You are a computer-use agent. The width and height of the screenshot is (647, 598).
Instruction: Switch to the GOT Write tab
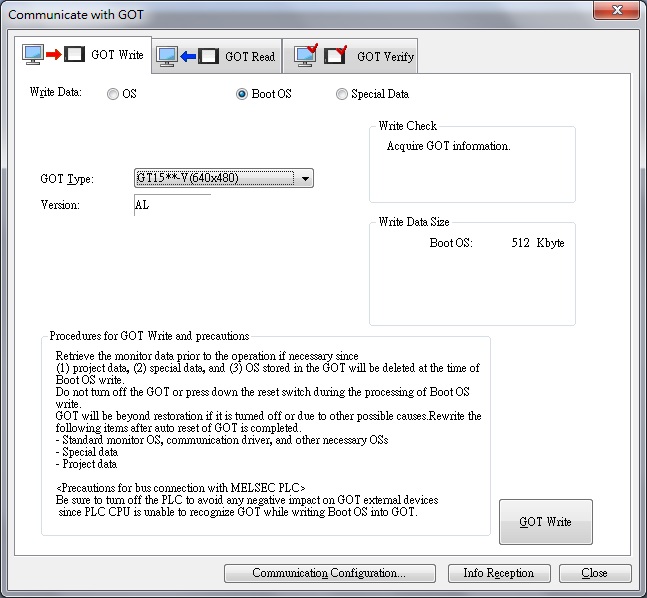click(x=116, y=55)
